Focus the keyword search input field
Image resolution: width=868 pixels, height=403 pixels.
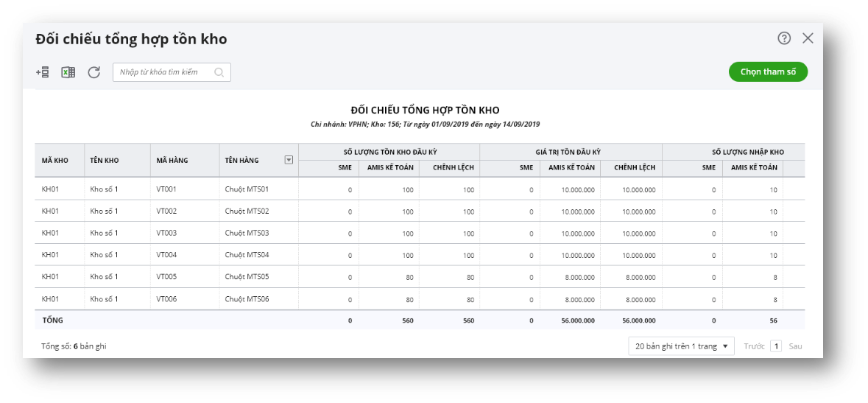point(172,72)
